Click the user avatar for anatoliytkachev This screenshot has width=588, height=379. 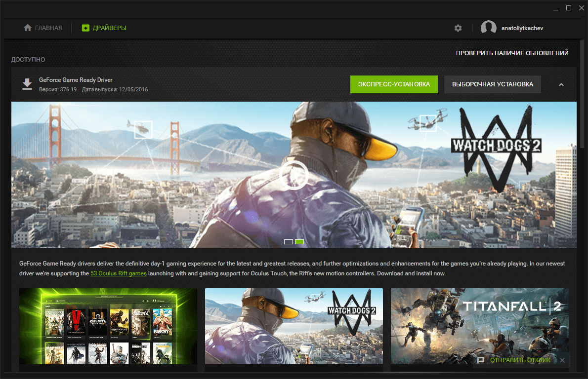coord(489,28)
